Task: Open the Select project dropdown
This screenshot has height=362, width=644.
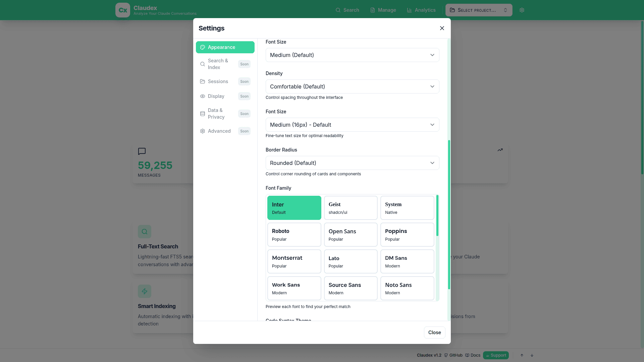Action: pyautogui.click(x=479, y=10)
